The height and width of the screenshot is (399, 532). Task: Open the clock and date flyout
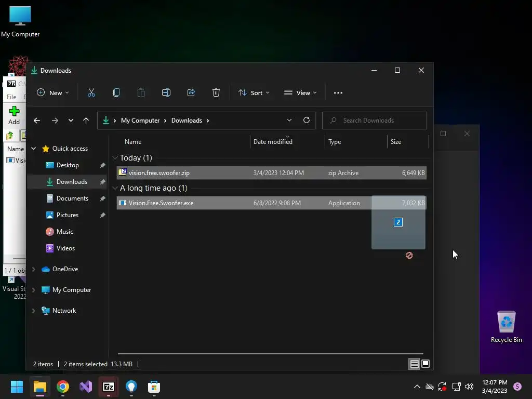tap(495, 387)
